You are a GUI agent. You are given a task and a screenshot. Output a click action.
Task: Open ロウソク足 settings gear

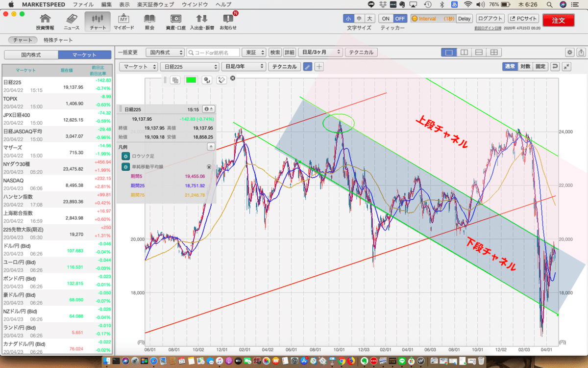point(126,156)
